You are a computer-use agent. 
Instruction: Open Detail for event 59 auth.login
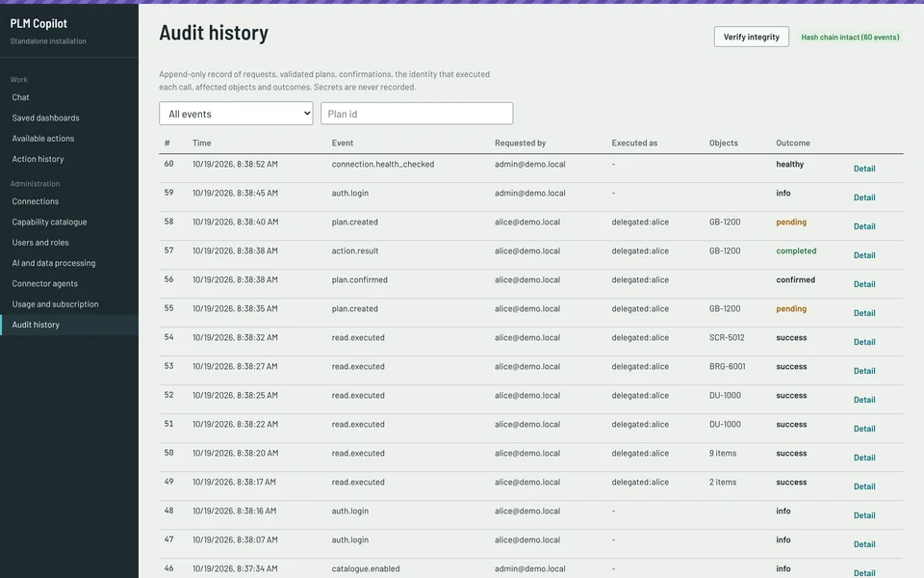(x=864, y=197)
